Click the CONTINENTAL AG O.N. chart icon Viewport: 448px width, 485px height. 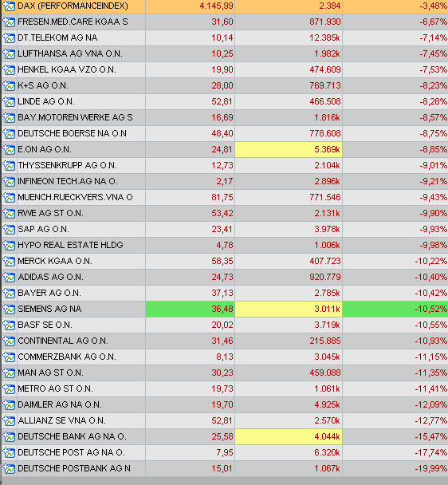click(10, 341)
